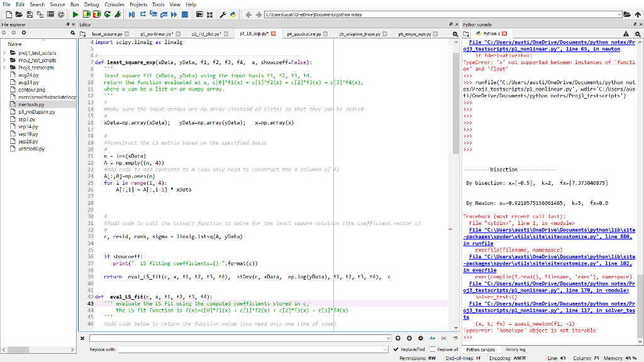Click the Debug file toolbar icon
Screen dimensions: 644x362
[x=131, y=14]
